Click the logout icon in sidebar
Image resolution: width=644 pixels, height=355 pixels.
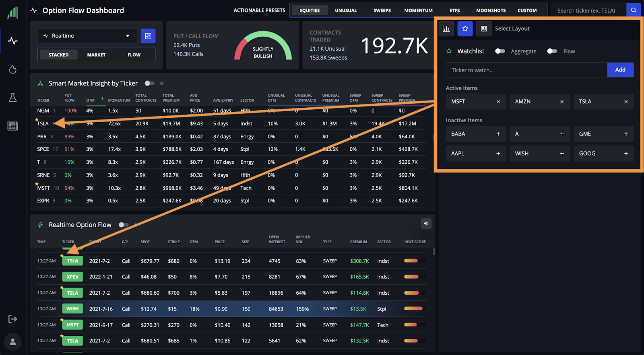pyautogui.click(x=13, y=319)
